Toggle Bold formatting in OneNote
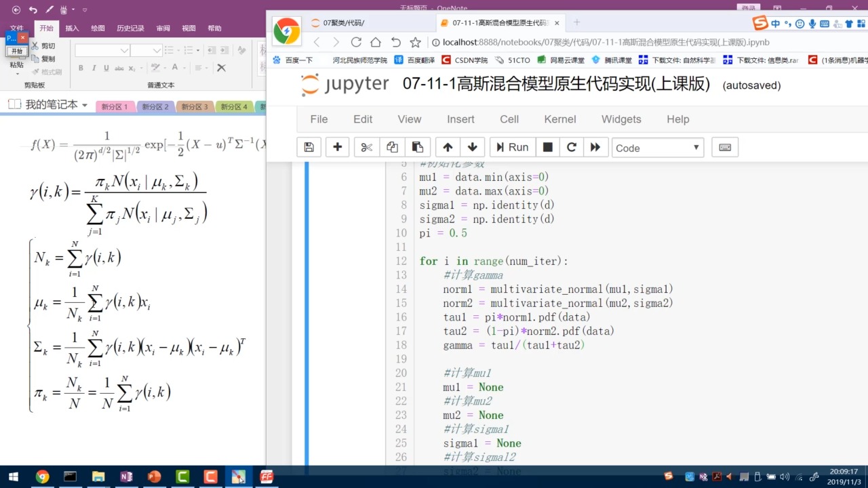Viewport: 868px width, 488px height. coord(81,68)
